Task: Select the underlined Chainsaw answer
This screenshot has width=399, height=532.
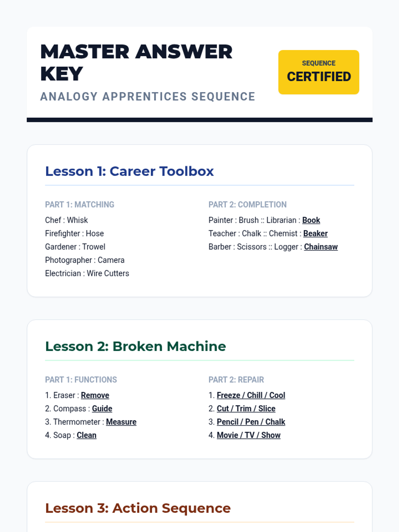Action: 321,247
